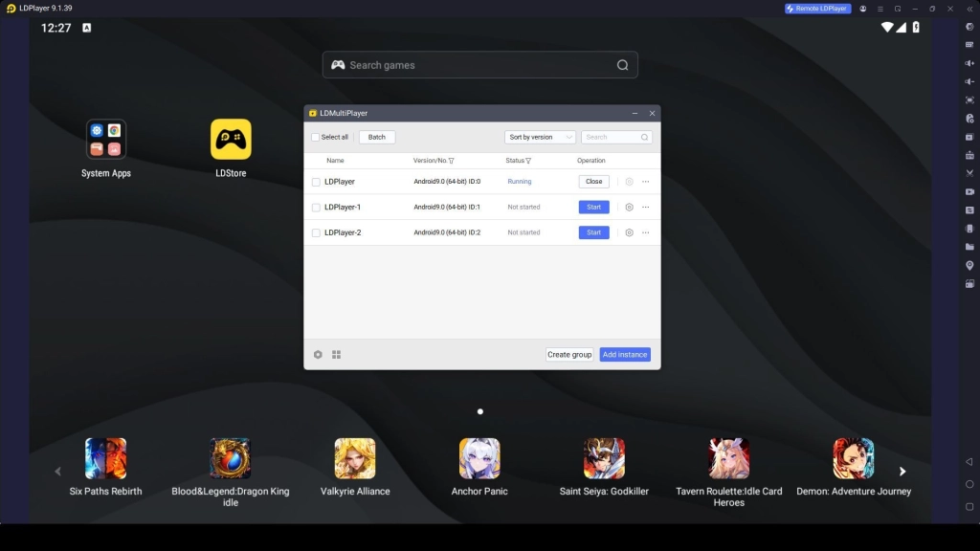Click the home screen page indicator dot
980x551 pixels.
[x=480, y=411]
